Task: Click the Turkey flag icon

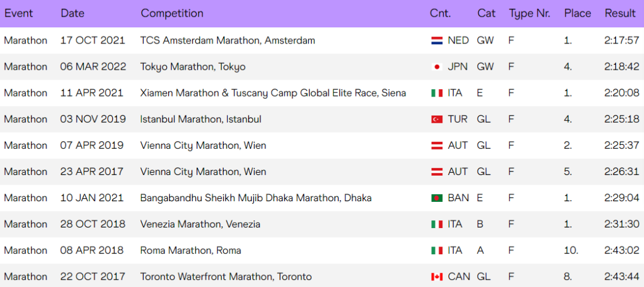Action: pos(436,119)
